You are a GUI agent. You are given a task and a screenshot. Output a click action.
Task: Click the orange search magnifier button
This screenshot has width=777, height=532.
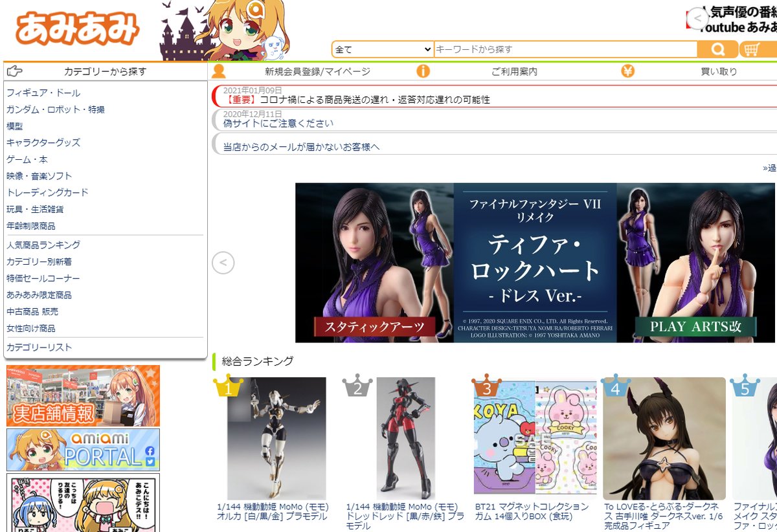click(x=717, y=50)
